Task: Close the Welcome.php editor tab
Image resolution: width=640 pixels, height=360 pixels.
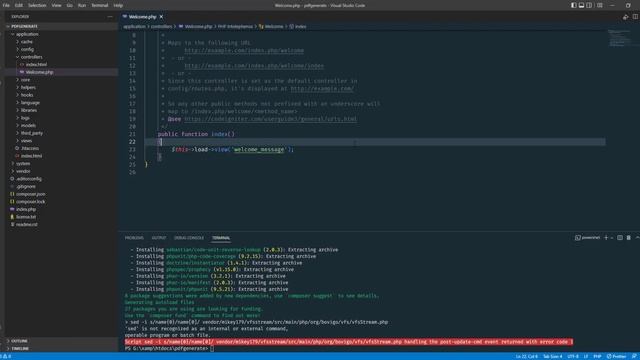Action: click(161, 17)
